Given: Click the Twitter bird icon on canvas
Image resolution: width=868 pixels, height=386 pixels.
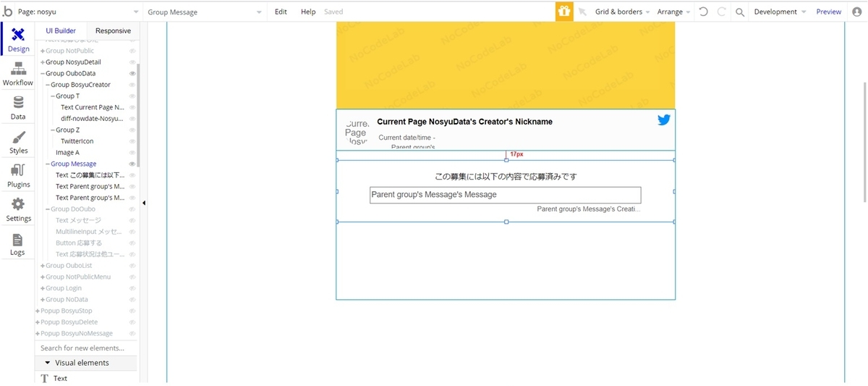Looking at the screenshot, I should [664, 120].
